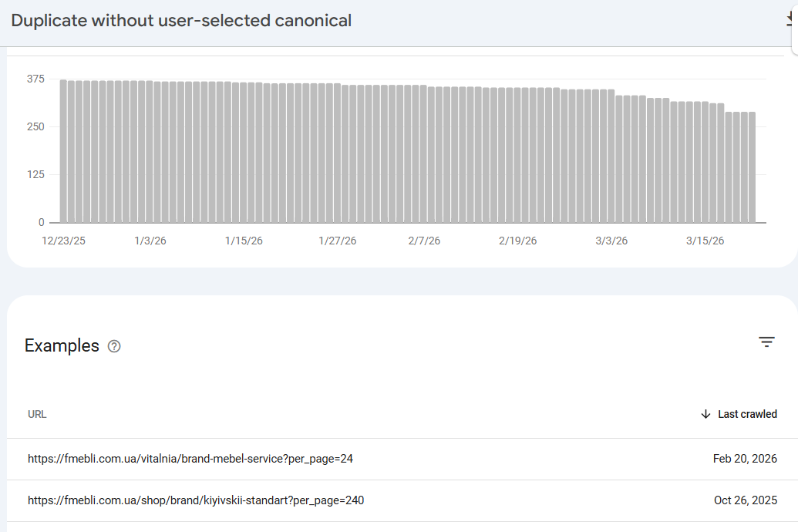The width and height of the screenshot is (798, 532).
Task: Click the 3/15/26 date axis label
Action: (705, 241)
